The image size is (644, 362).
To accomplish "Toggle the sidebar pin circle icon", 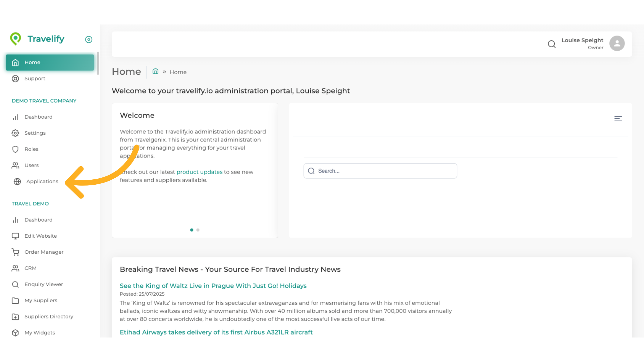I will click(89, 40).
